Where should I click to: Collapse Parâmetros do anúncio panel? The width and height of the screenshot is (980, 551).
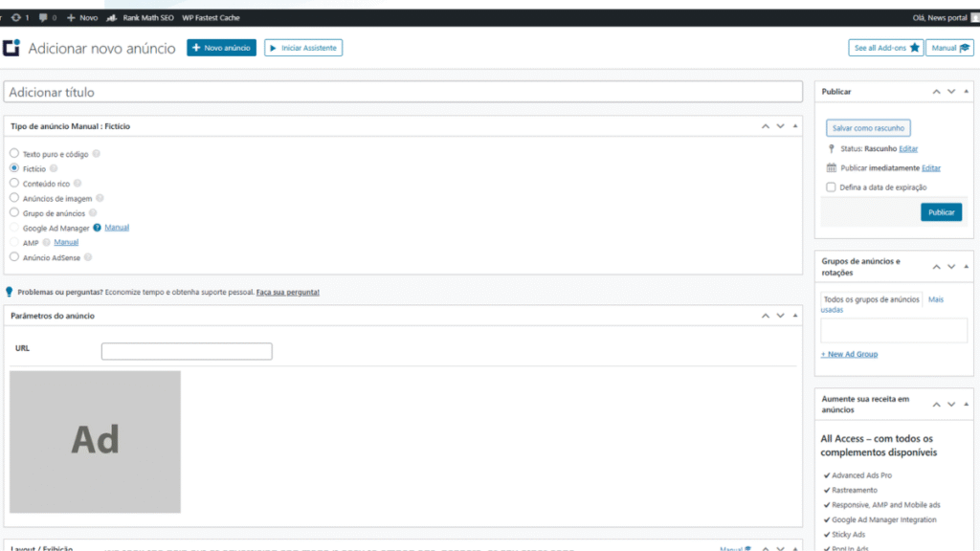[795, 316]
